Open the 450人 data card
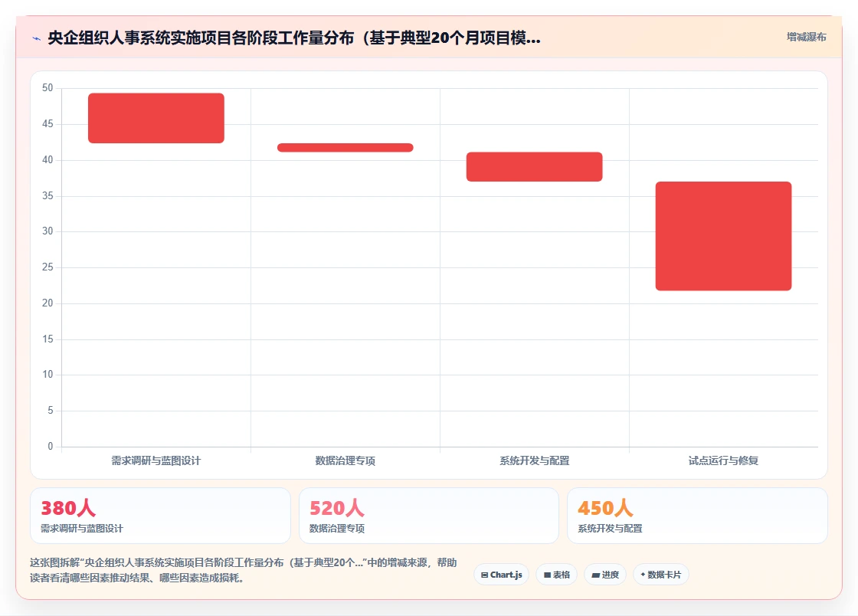858x616 pixels. pyautogui.click(x=697, y=516)
